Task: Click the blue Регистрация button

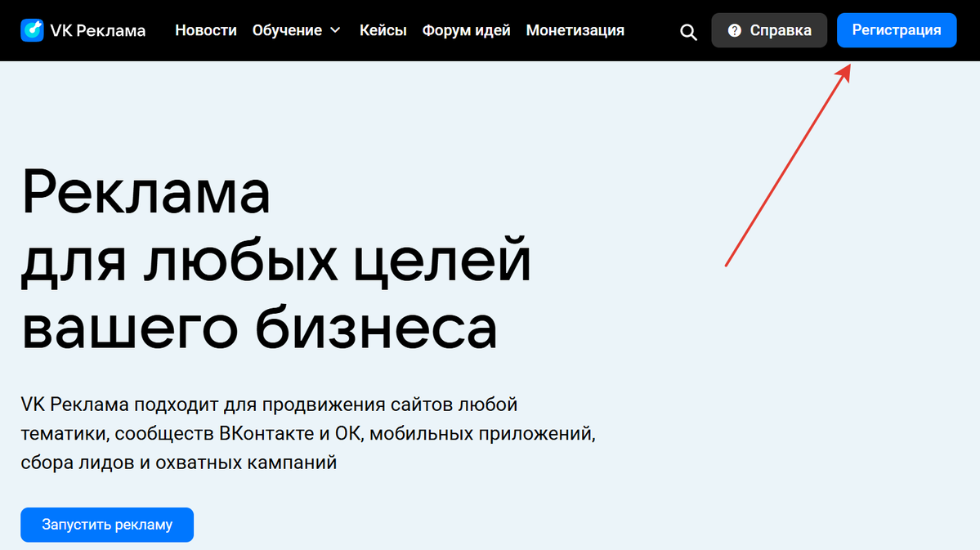Action: 897,30
